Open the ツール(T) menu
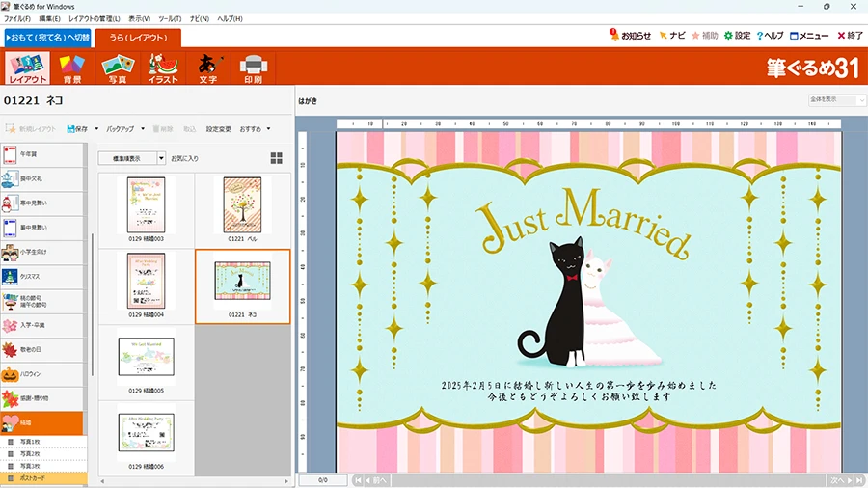This screenshot has height=488, width=868. click(x=170, y=18)
